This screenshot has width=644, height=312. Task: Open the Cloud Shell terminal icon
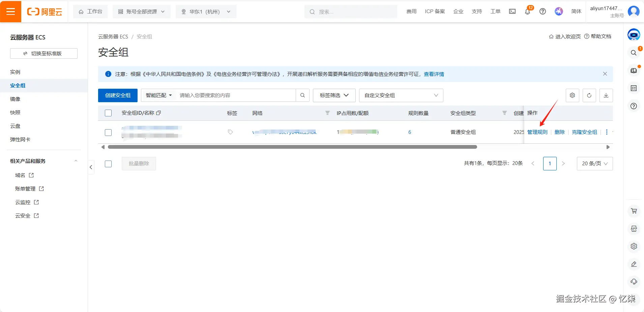512,11
